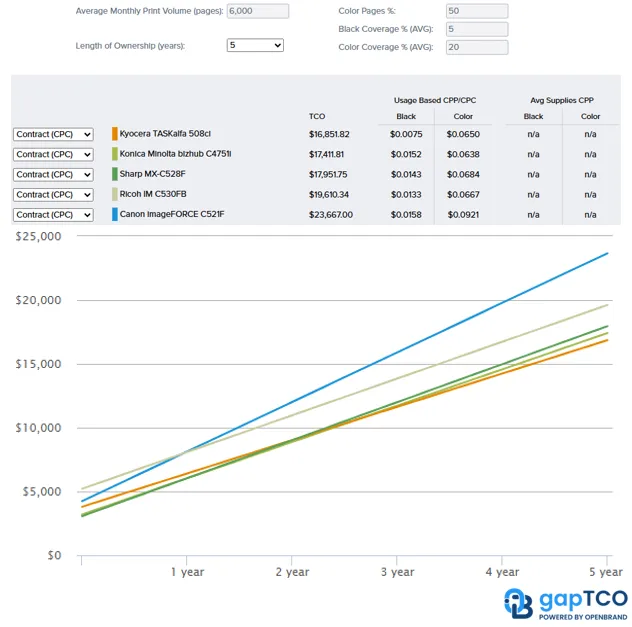
Task: Click the orange Kyocera TASKalfa color swatch
Action: click(x=115, y=134)
